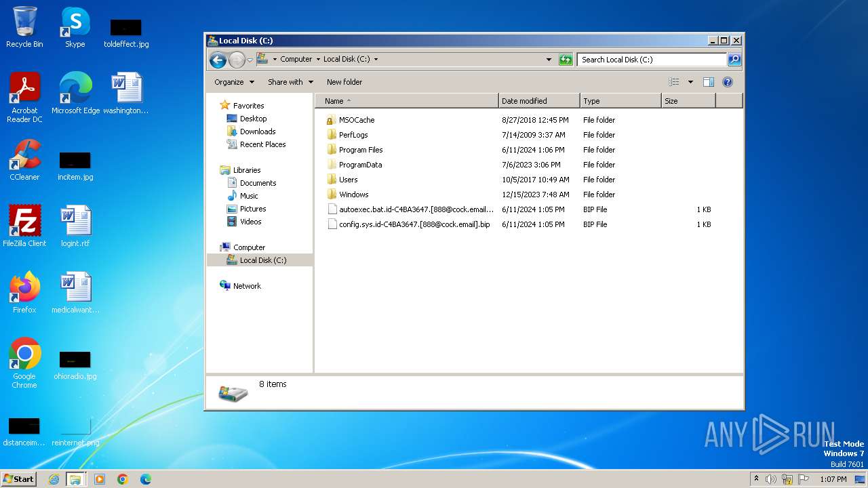The width and height of the screenshot is (868, 488).
Task: Open CCleaner desktop shortcut
Action: (24, 160)
